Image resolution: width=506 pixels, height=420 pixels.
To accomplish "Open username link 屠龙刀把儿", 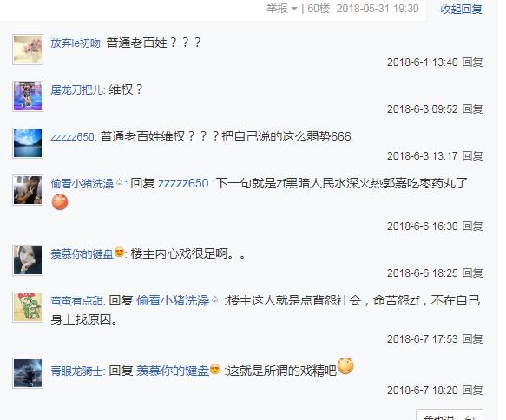I will [x=77, y=89].
